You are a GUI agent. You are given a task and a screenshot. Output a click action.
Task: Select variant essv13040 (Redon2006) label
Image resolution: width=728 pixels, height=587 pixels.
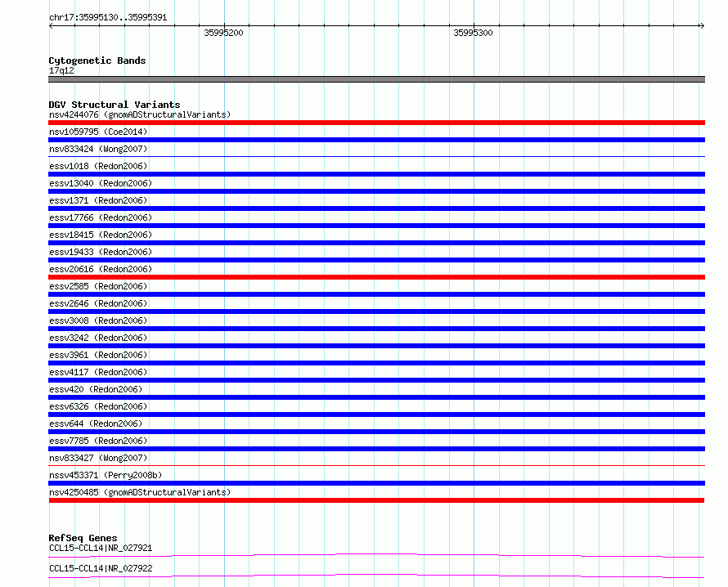coord(101,183)
